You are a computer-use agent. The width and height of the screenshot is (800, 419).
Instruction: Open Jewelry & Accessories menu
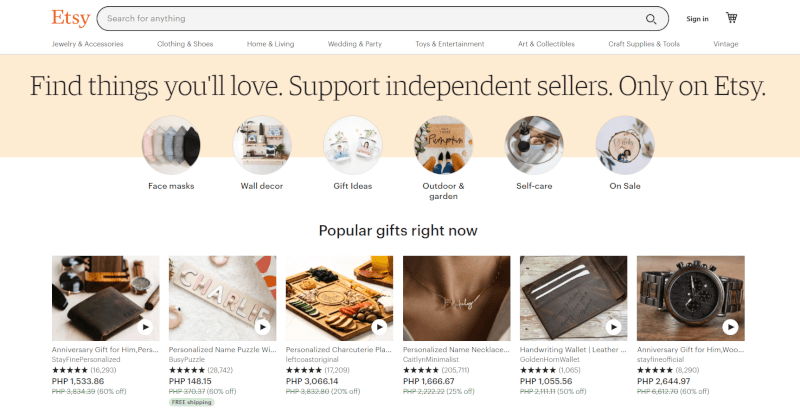pos(88,44)
